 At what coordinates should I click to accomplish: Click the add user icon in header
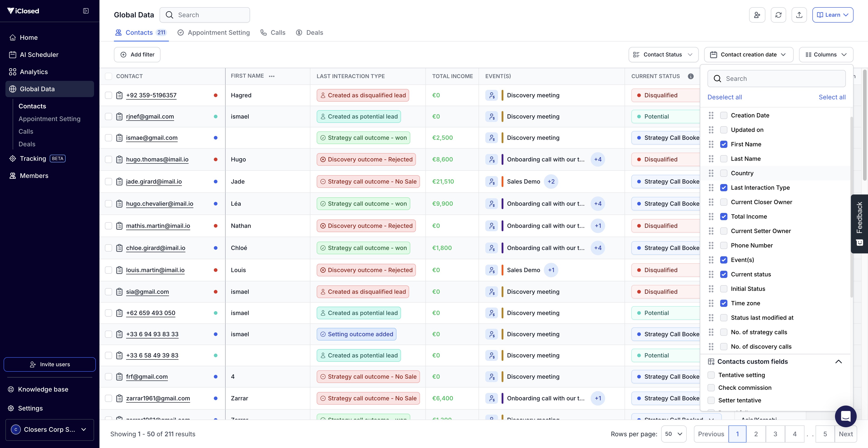(757, 15)
